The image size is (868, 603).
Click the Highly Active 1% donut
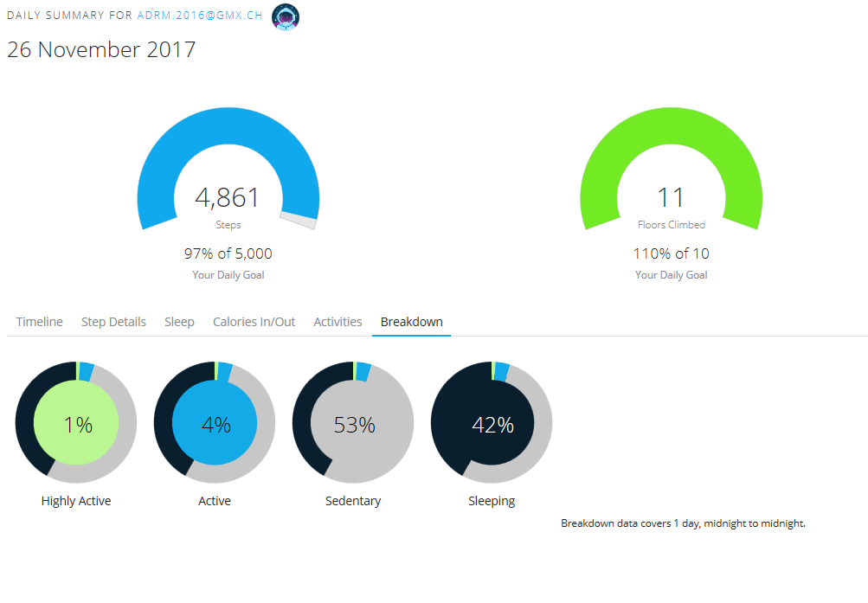pyautogui.click(x=76, y=424)
